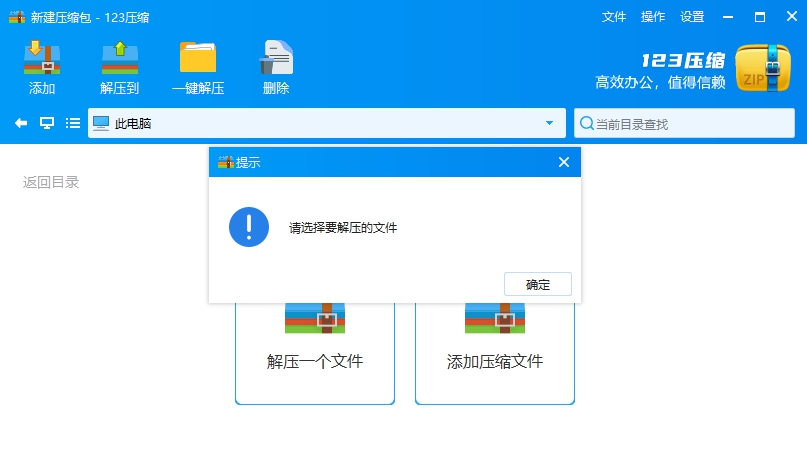Click the blue exclamation icon in the dialog

click(249, 227)
